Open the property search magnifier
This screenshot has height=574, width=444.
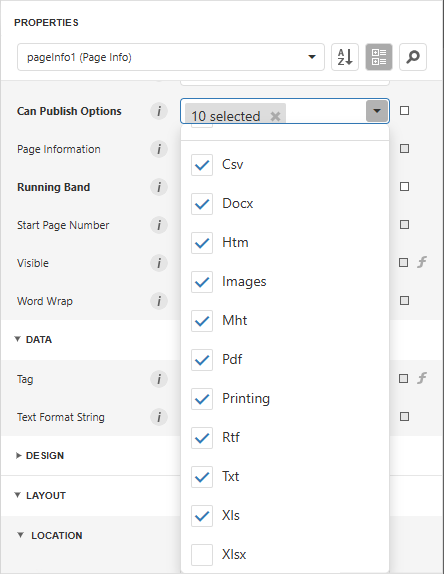(413, 57)
